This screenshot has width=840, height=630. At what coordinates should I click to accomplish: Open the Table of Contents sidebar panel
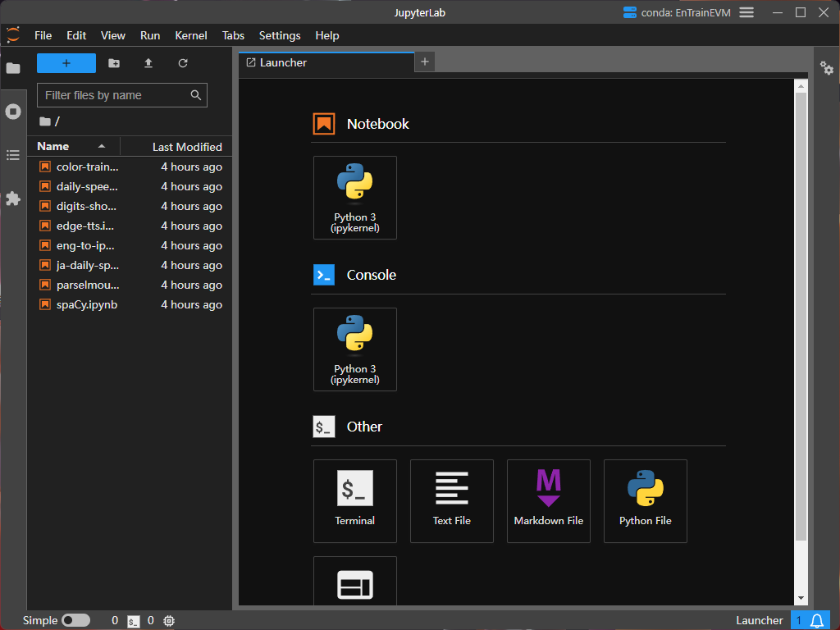tap(13, 155)
